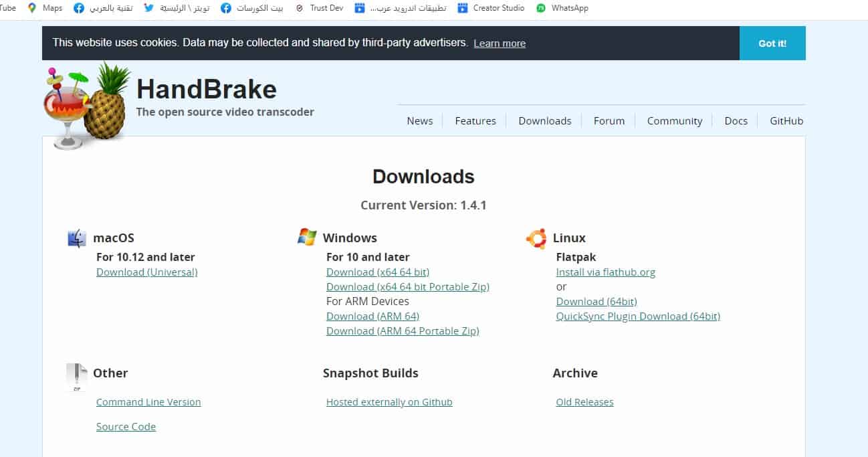This screenshot has height=457, width=868.
Task: Open the Old Releases archive link
Action: coord(584,402)
